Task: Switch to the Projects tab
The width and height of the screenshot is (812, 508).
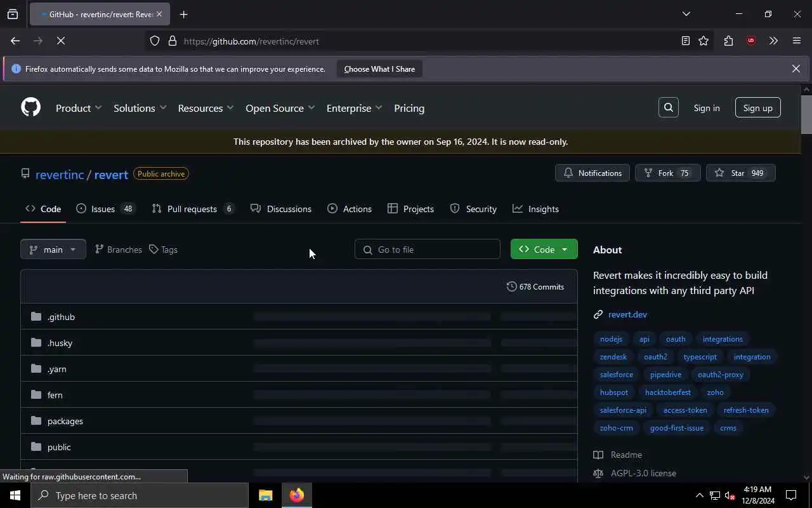Action: 411,209
